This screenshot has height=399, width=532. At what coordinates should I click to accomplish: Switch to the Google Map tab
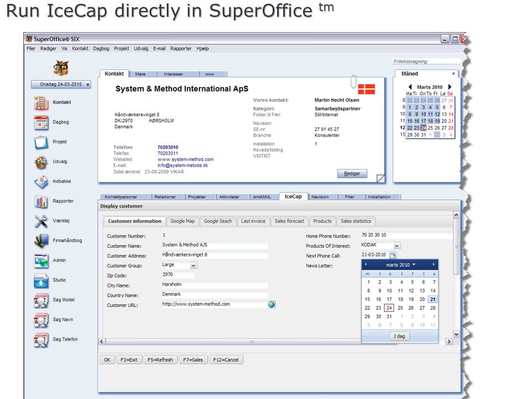click(x=182, y=221)
